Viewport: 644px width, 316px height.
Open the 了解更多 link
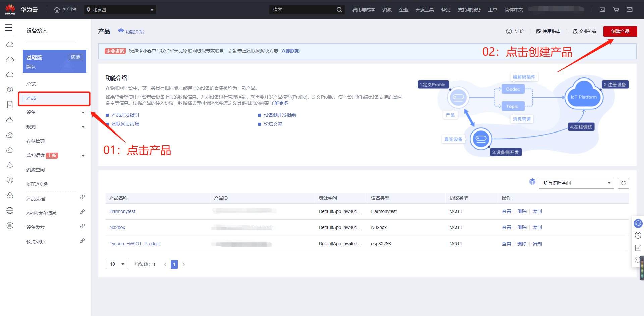pyautogui.click(x=279, y=103)
